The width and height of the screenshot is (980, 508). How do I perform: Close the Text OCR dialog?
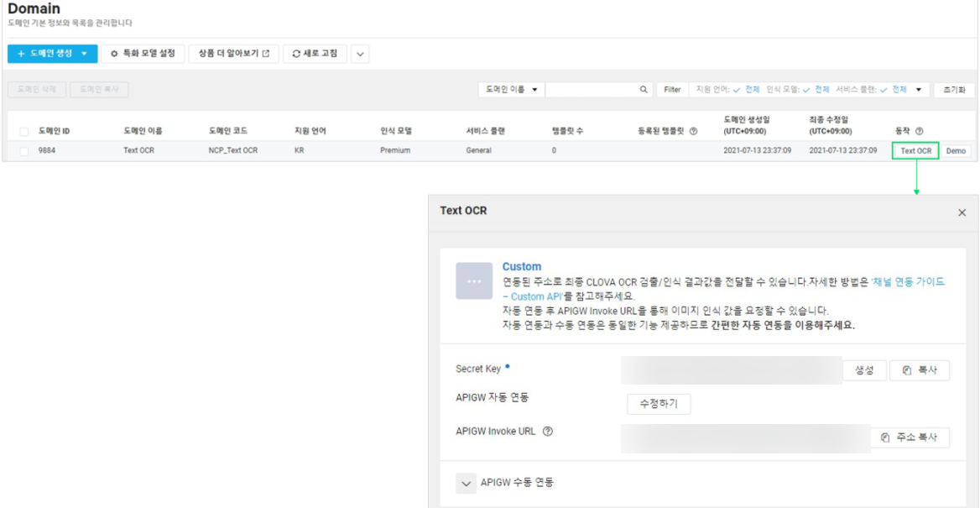tap(962, 212)
